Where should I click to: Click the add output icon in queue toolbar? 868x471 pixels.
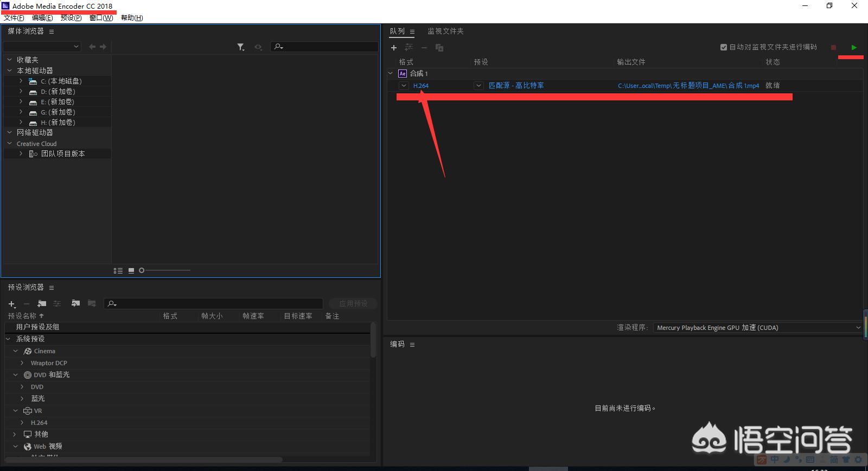coord(409,48)
